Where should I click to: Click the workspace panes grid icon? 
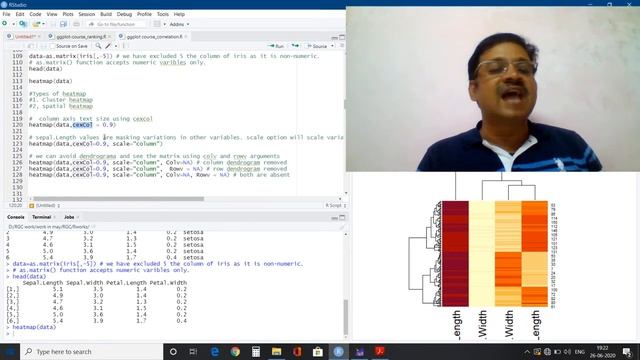click(158, 24)
